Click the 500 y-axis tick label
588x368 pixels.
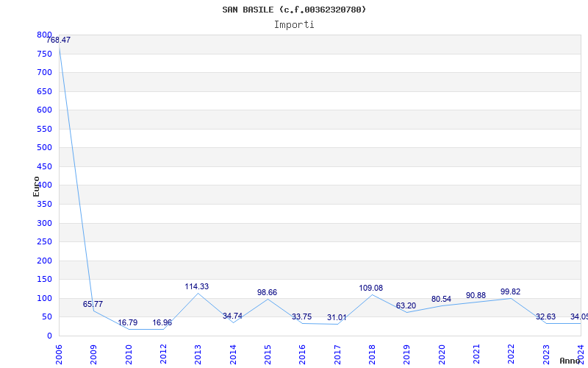[44, 148]
